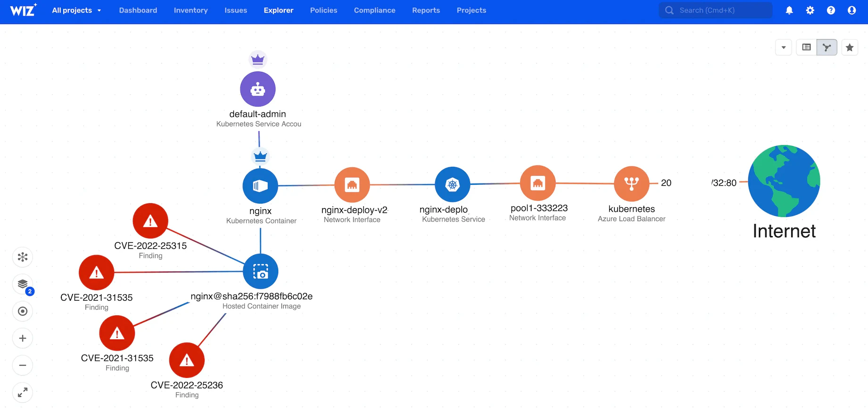Zoom in with the plus button
The image size is (868, 410).
(23, 338)
